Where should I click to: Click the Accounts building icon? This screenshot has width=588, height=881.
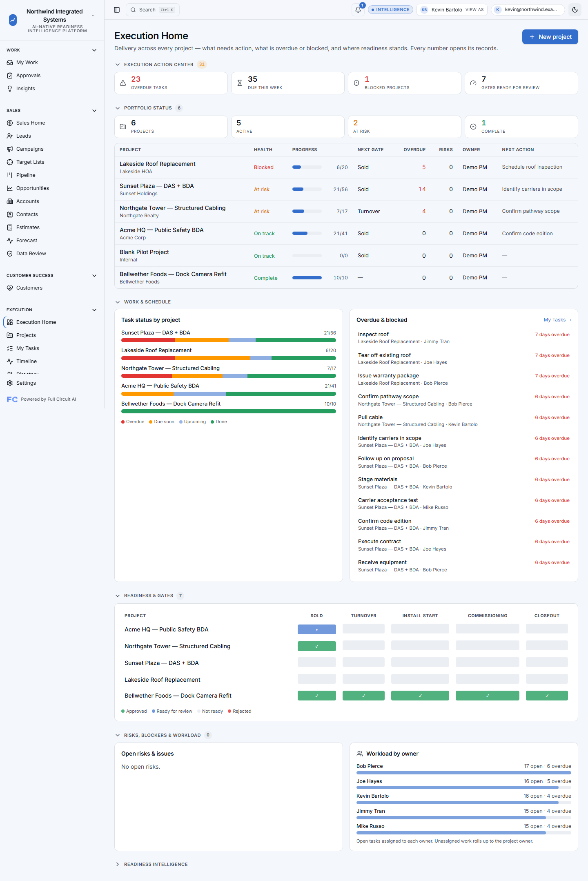pos(10,201)
